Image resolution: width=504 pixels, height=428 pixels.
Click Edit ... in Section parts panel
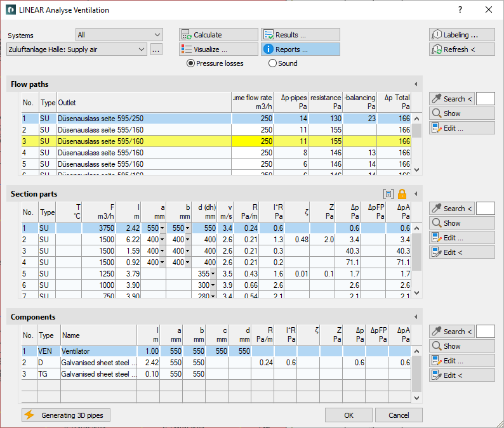[462, 238]
